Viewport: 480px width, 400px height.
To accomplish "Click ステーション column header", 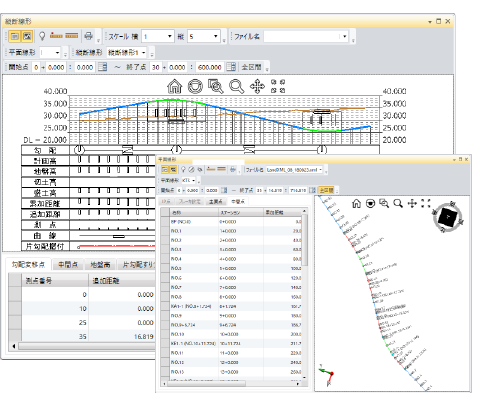I will (241, 212).
